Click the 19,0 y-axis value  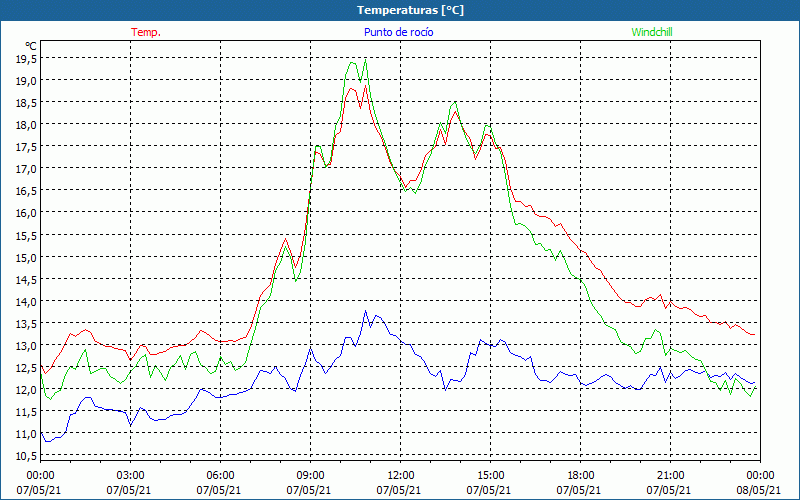26,81
